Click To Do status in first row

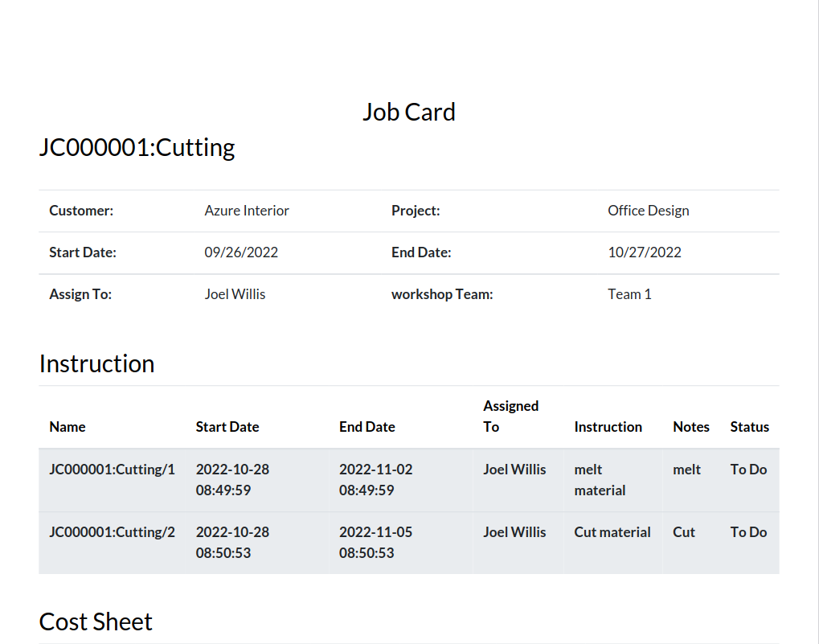tap(748, 469)
